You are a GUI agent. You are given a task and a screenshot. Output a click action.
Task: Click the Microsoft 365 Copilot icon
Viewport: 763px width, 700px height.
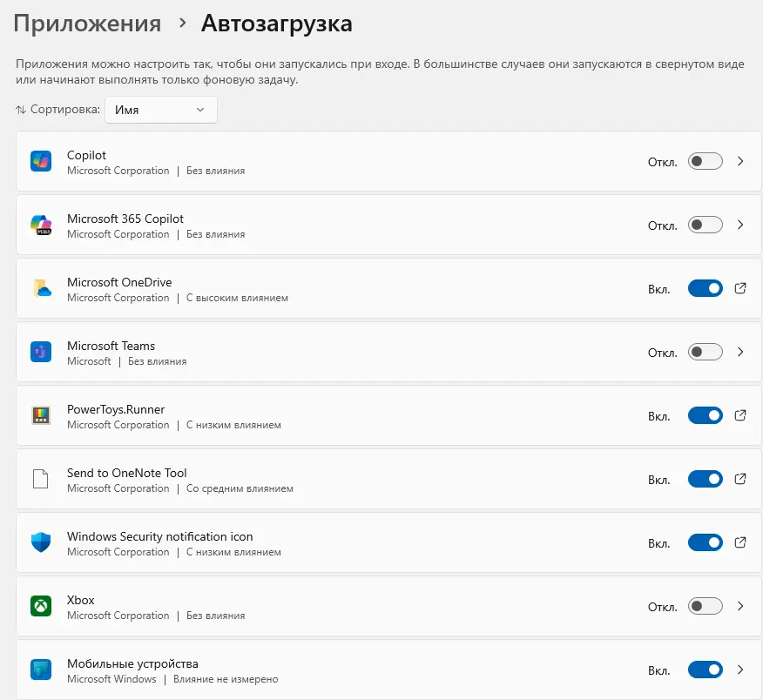click(x=41, y=225)
